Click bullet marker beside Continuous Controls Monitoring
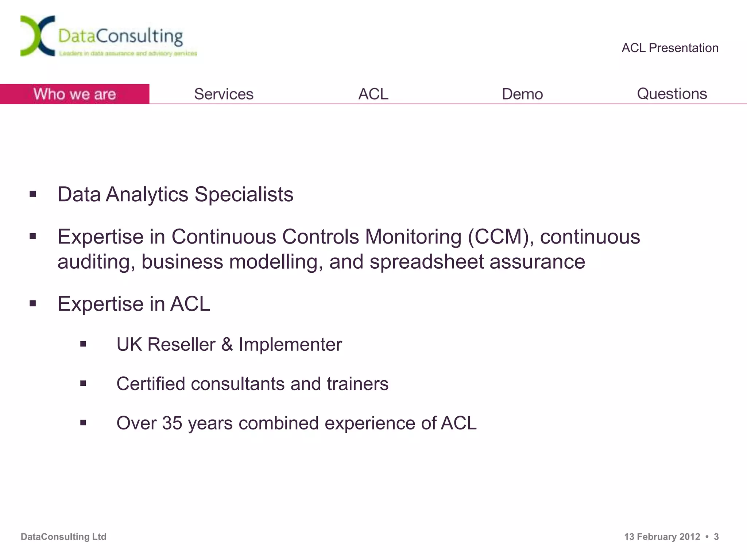 click(33, 237)
